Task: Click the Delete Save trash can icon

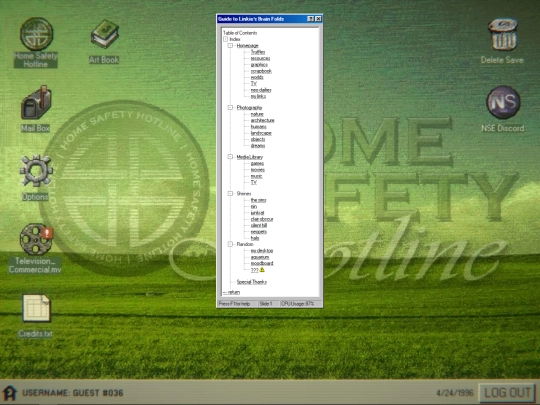Action: [503, 34]
